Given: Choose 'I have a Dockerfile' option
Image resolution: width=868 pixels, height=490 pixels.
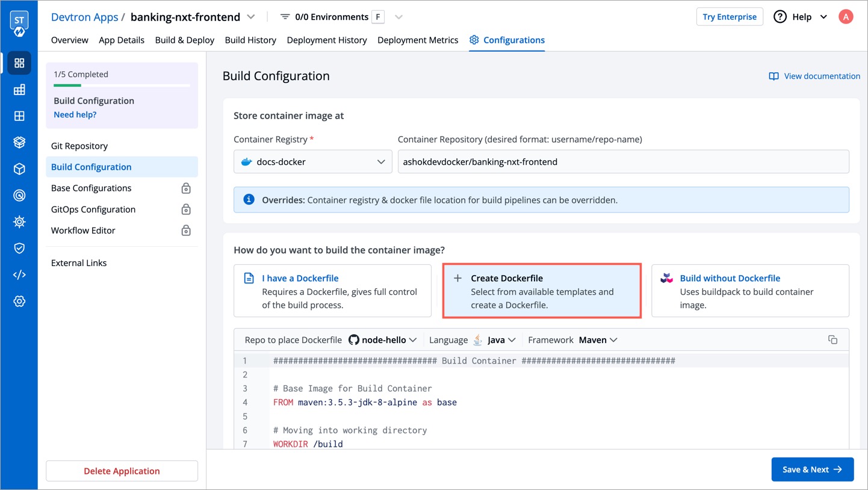Looking at the screenshot, I should tap(332, 290).
